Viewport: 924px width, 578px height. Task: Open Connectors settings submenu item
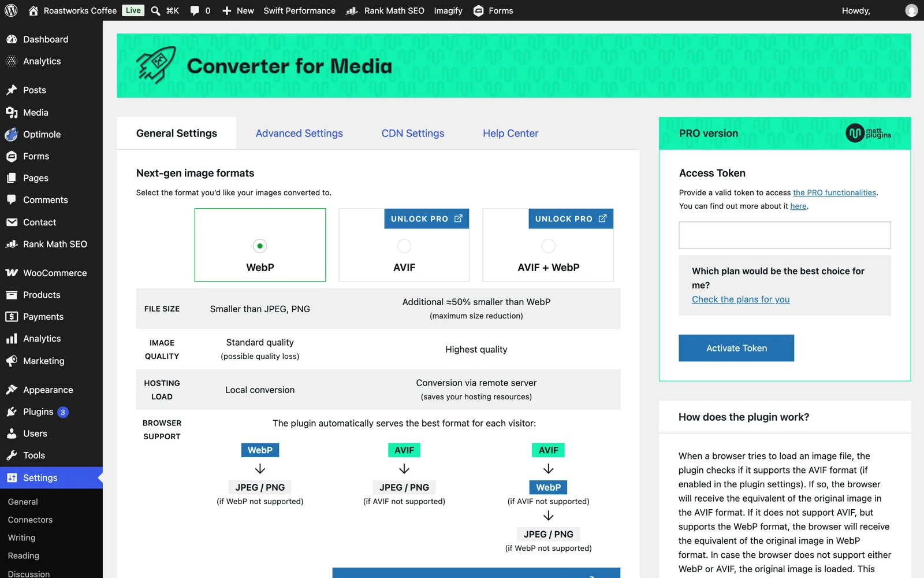[x=30, y=520]
